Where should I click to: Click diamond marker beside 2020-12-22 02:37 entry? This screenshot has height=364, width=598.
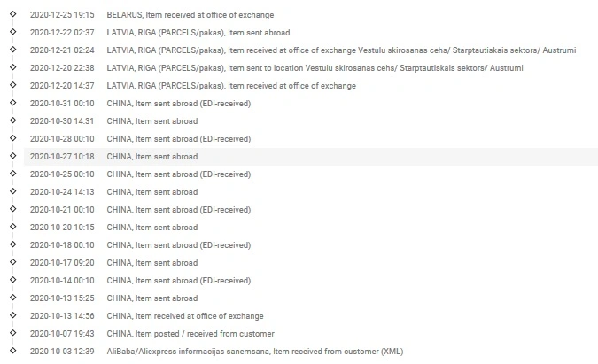[x=12, y=32]
